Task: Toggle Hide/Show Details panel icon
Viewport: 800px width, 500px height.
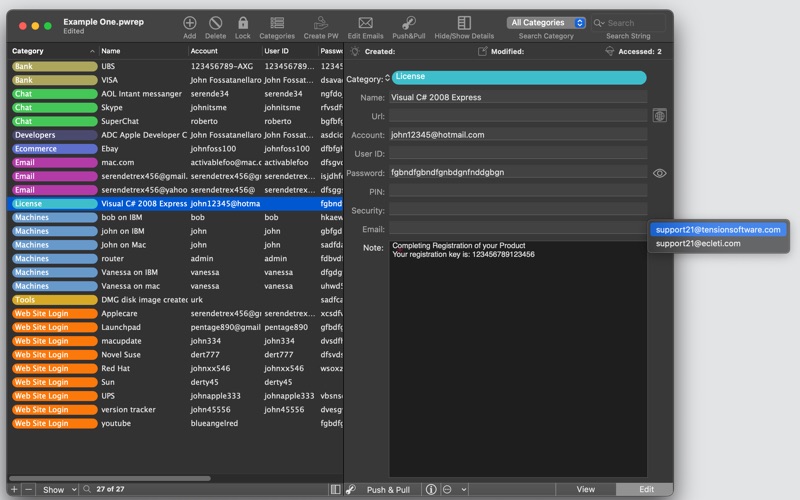Action: pos(464,23)
